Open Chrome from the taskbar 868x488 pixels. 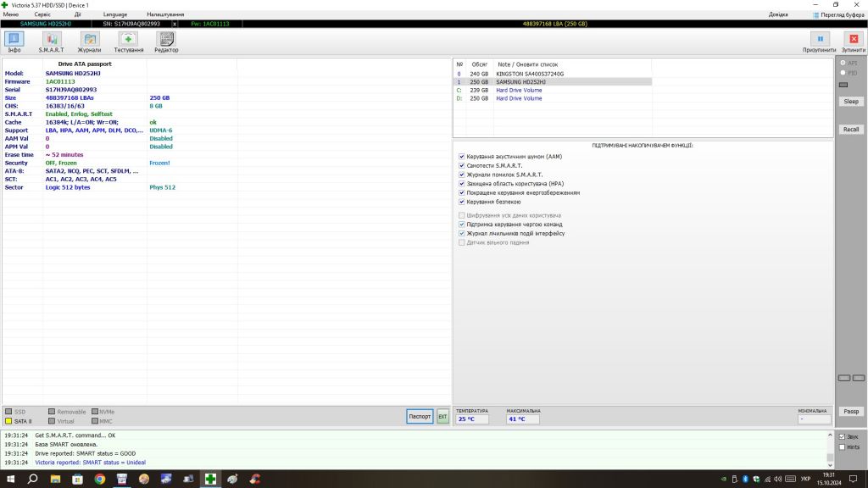click(100, 480)
